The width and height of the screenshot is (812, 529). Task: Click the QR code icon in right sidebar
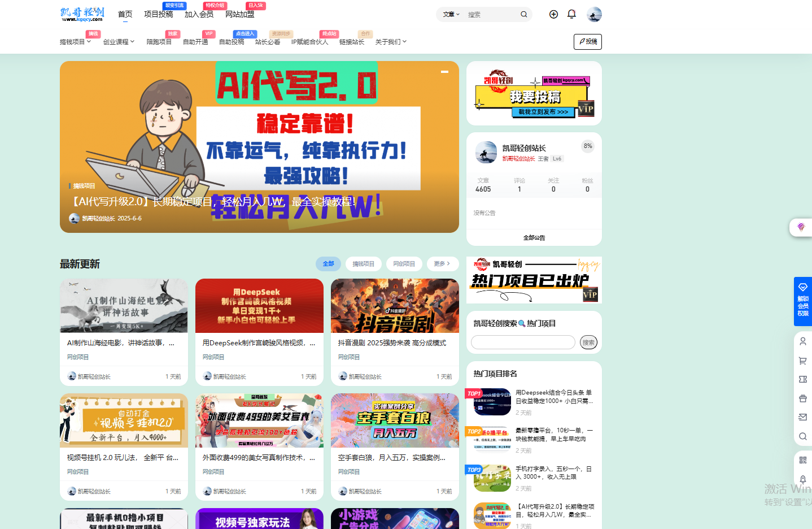803,460
